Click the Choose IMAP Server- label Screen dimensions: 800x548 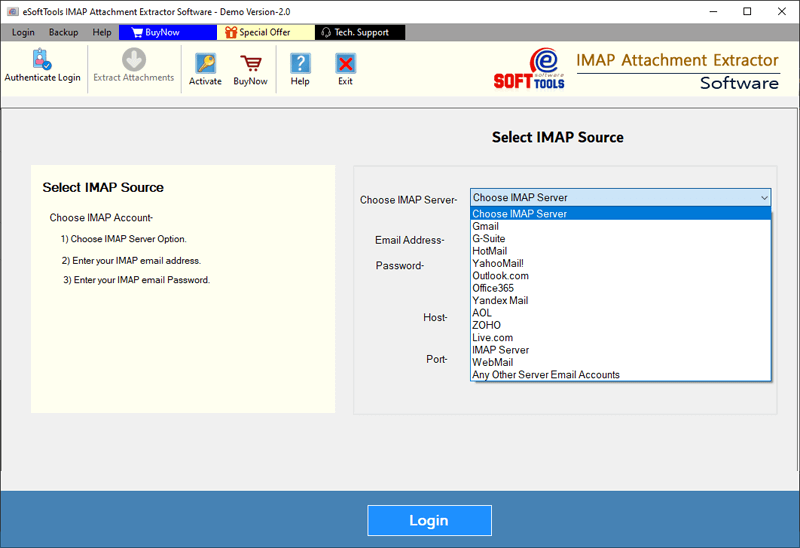[x=408, y=200]
